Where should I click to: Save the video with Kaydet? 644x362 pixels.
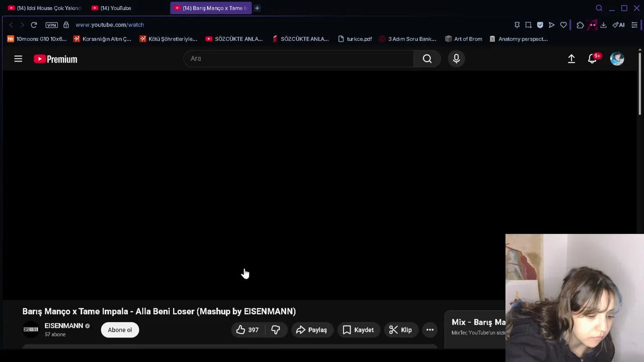click(359, 330)
